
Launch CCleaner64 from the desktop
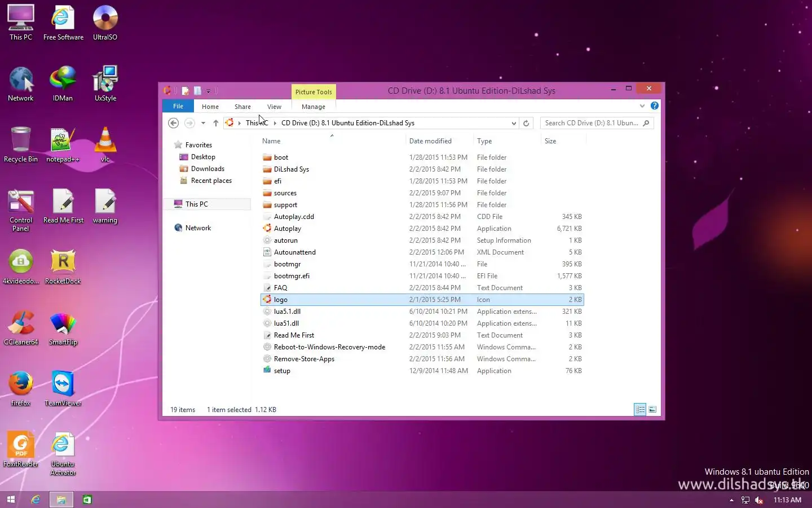[x=21, y=327]
